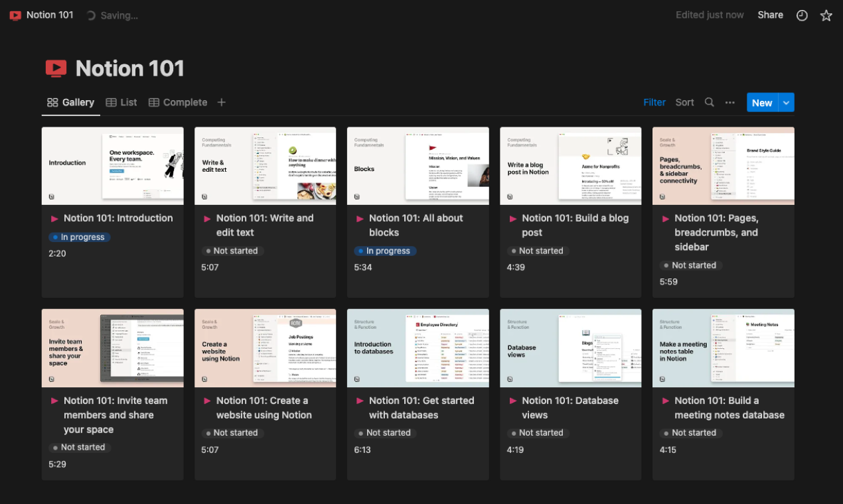Click play icon beside Database views
The height and width of the screenshot is (504, 843).
(512, 401)
